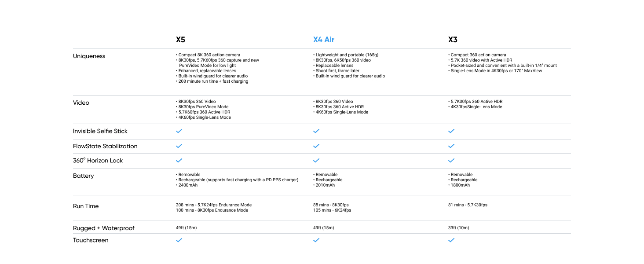The height and width of the screenshot is (264, 644).
Task: Select the X5 FlowState Stabilization checkmark
Action: (179, 146)
